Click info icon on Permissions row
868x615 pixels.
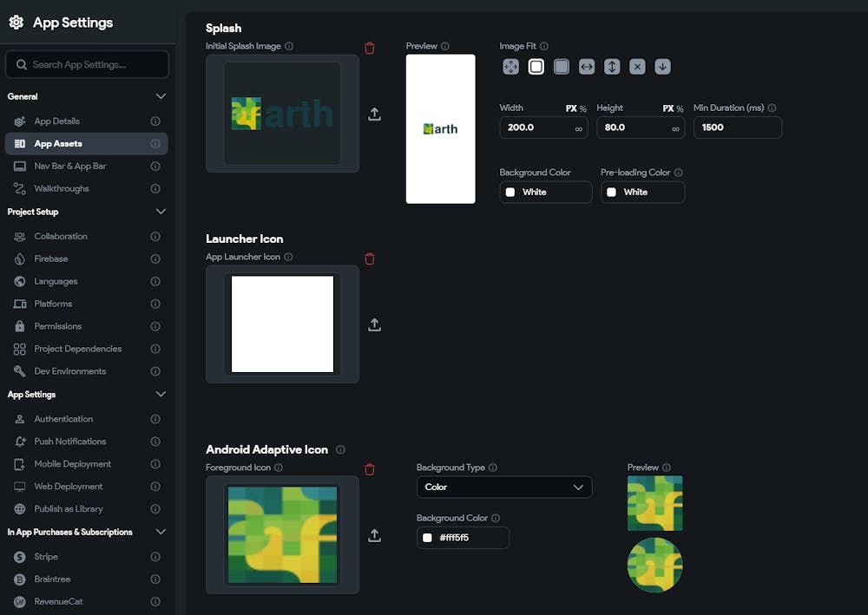click(x=155, y=326)
